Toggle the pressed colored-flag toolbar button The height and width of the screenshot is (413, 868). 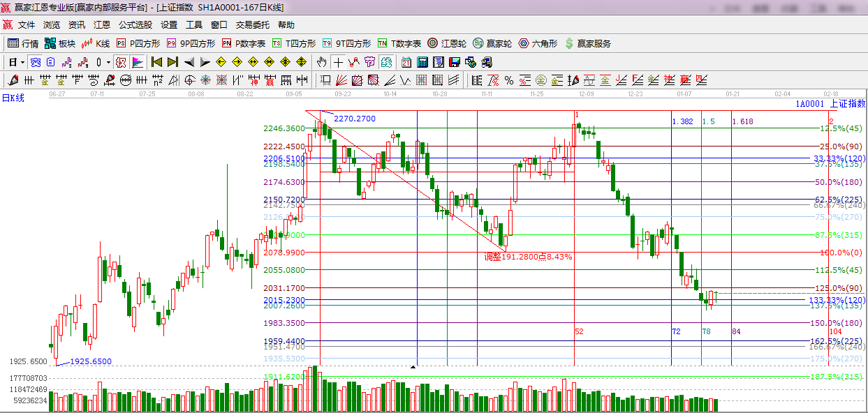point(138,62)
